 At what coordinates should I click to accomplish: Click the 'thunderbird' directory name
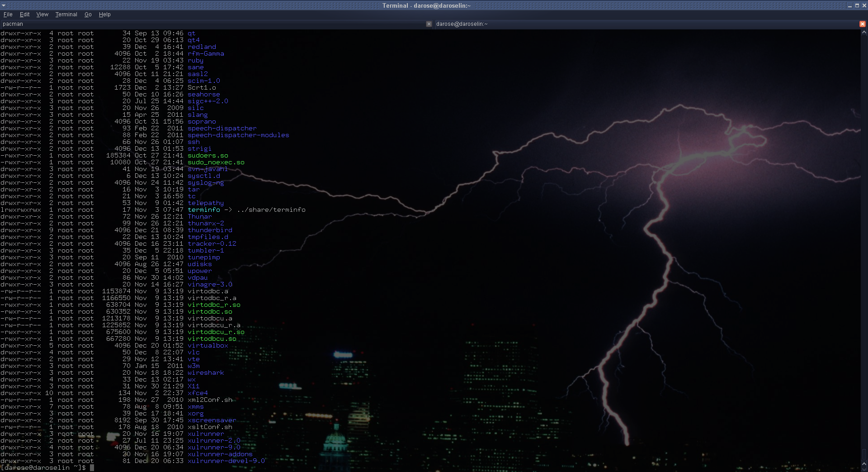[210, 230]
